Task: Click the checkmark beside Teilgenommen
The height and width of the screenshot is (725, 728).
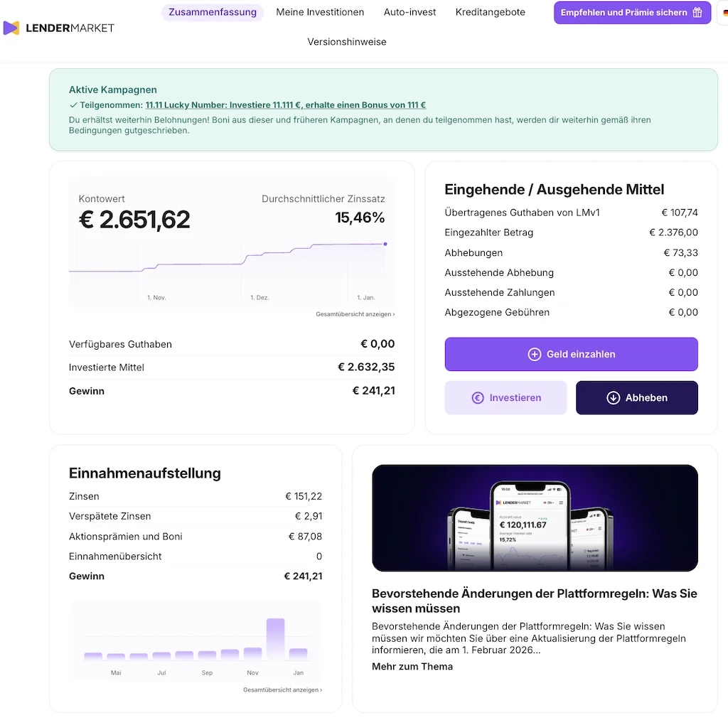Action: point(73,104)
